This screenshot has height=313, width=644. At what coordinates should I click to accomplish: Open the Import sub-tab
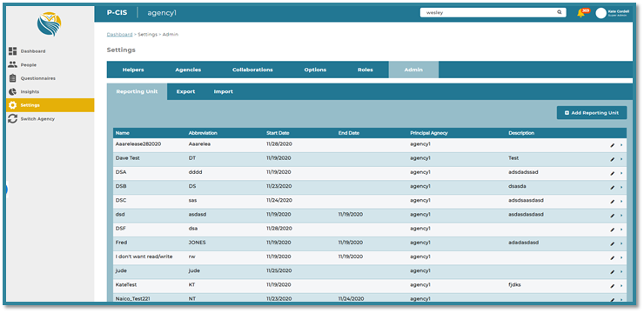pos(223,92)
